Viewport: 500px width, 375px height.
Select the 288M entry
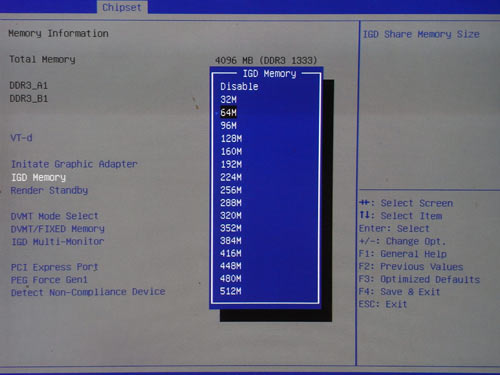(231, 203)
